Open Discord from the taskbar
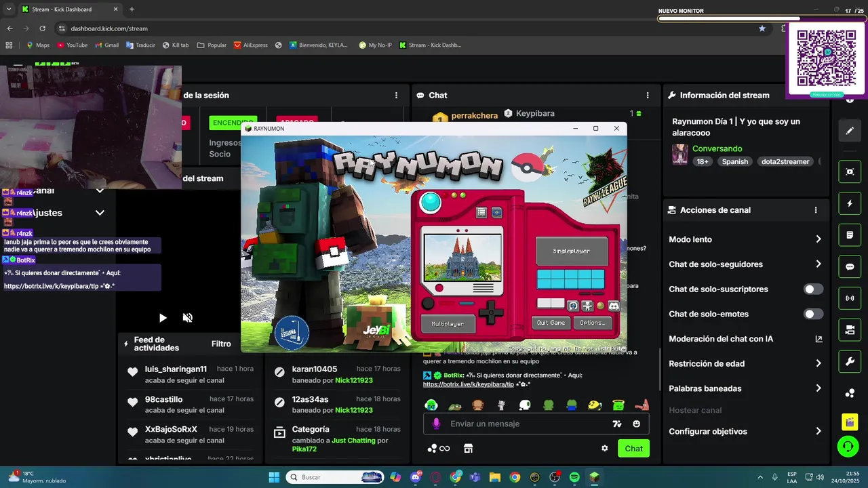The width and height of the screenshot is (868, 488). (x=416, y=477)
